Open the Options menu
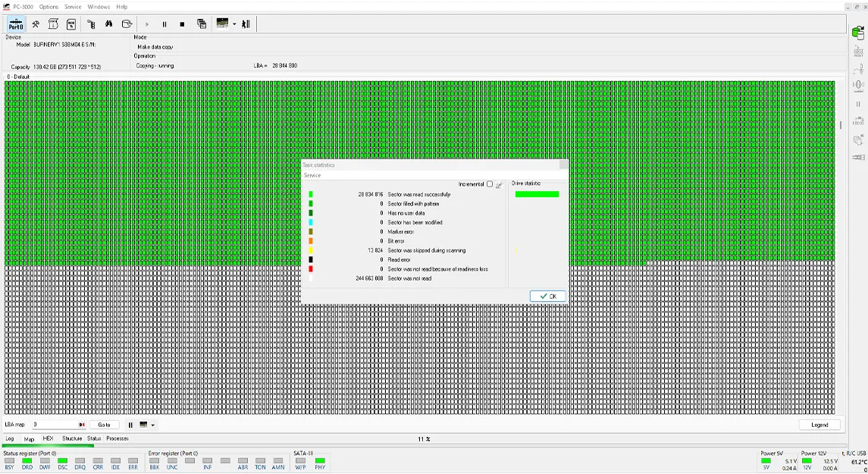The image size is (868, 474). point(49,7)
